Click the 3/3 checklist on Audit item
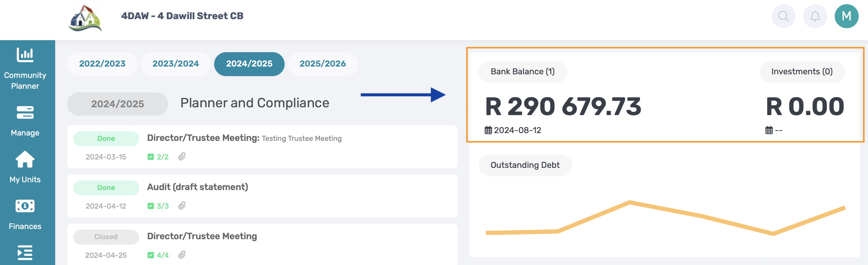The width and height of the screenshot is (868, 265). click(158, 206)
